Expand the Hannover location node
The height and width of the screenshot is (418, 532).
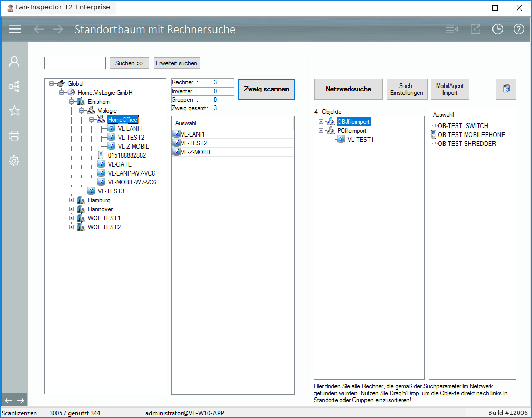(x=71, y=209)
